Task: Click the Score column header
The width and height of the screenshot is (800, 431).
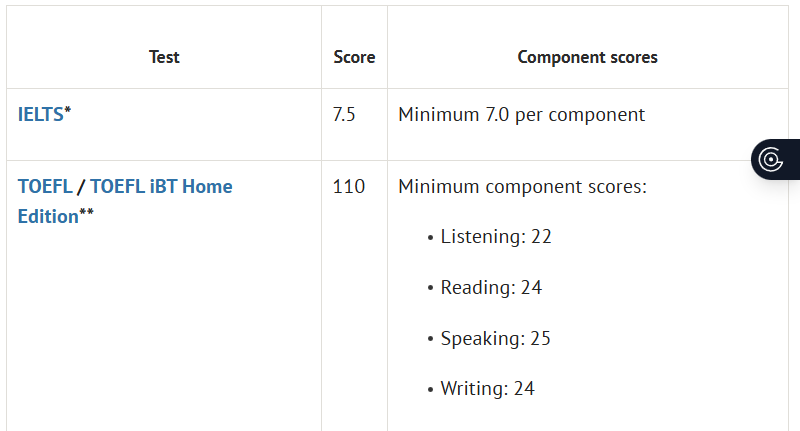Action: point(354,57)
